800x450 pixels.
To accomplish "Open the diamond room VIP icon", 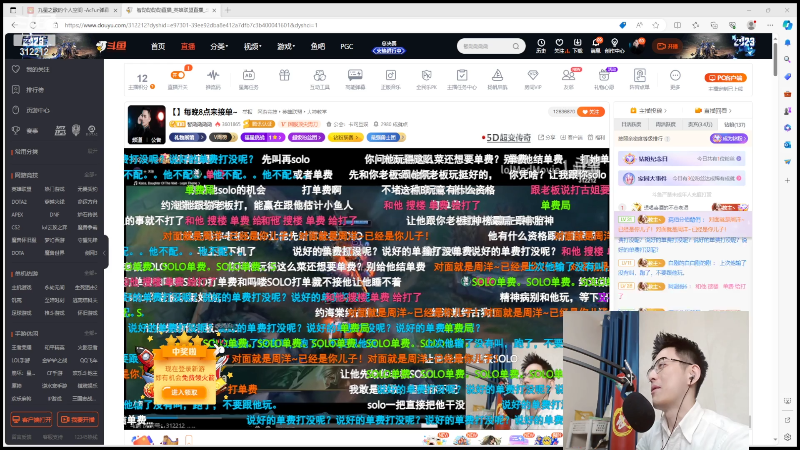I will coord(533,76).
